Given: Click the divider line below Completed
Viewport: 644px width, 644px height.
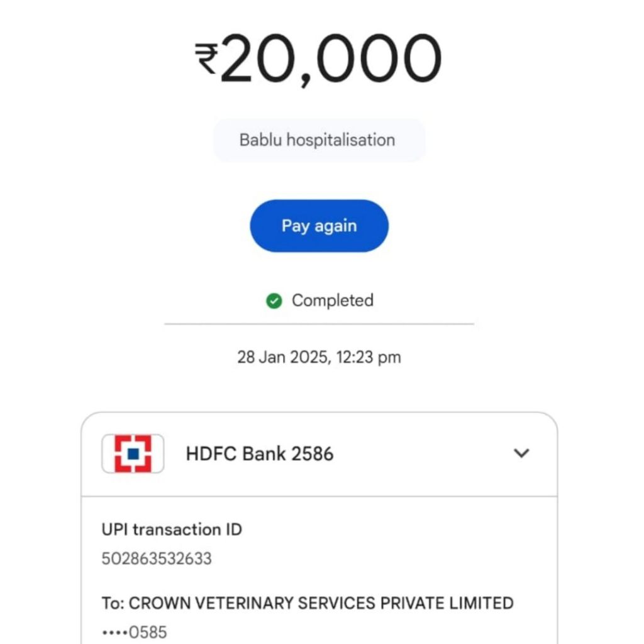Looking at the screenshot, I should point(319,324).
